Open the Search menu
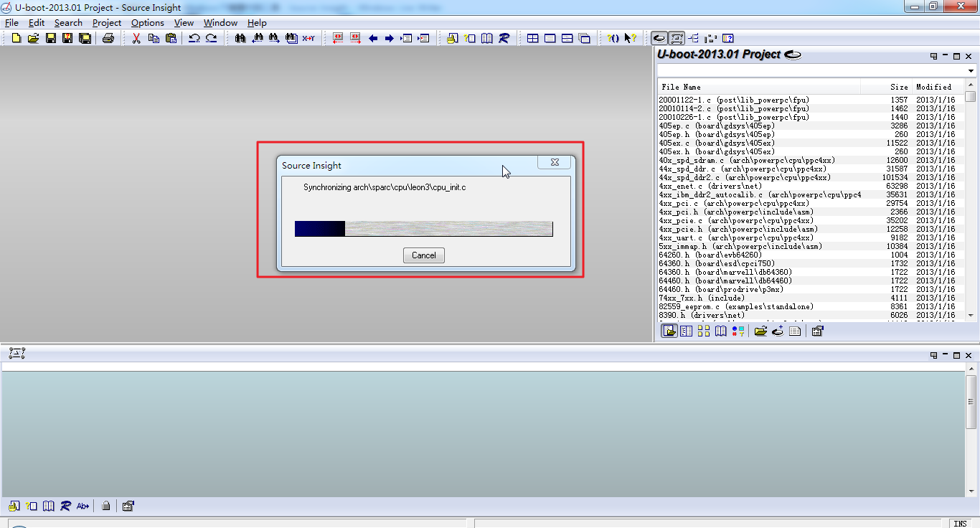980x528 pixels. click(68, 22)
